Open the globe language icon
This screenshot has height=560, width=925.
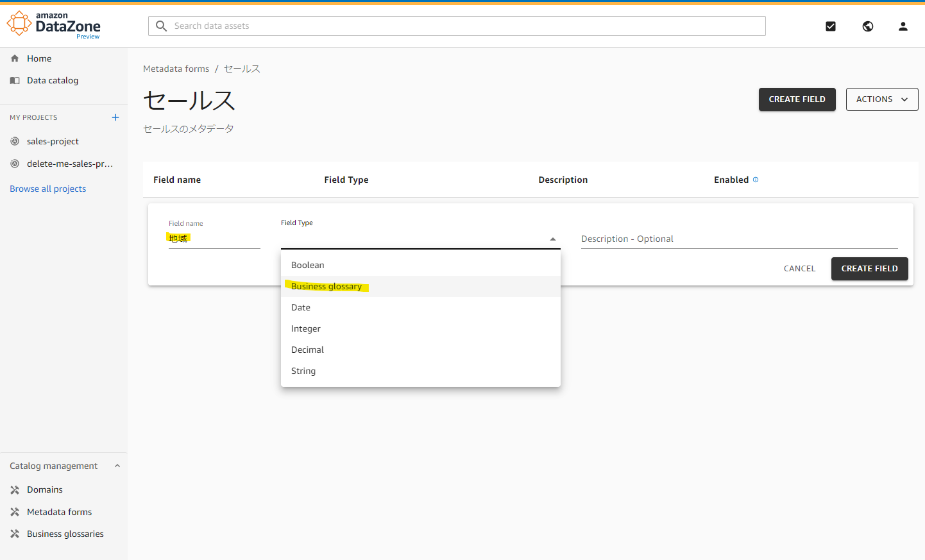868,26
